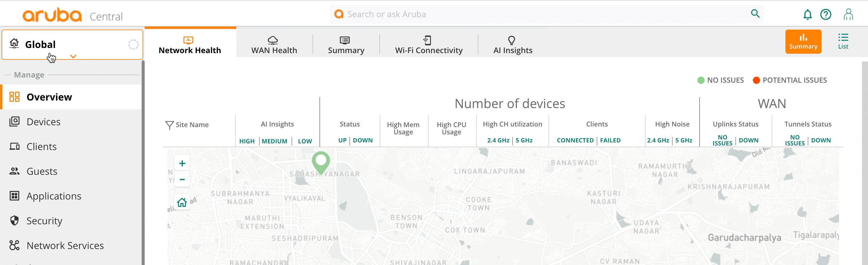Click the Clients sidebar icon
This screenshot has height=265, width=868.
(x=14, y=146)
